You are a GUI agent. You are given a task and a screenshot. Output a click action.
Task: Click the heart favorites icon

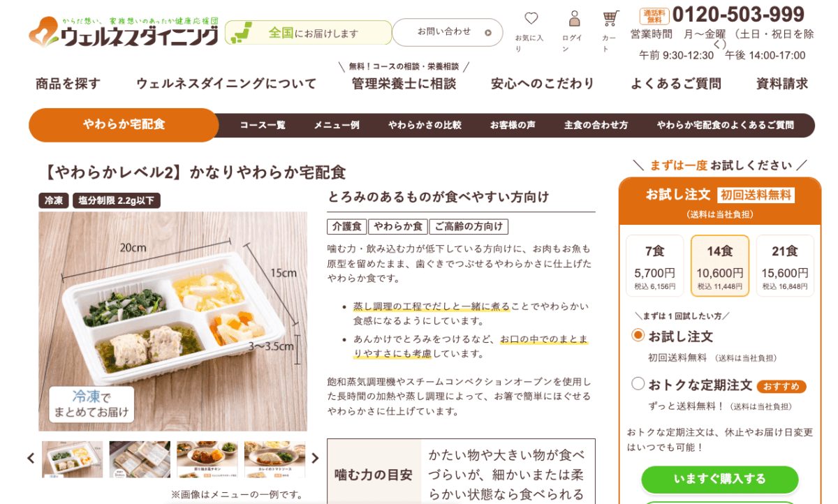click(531, 18)
